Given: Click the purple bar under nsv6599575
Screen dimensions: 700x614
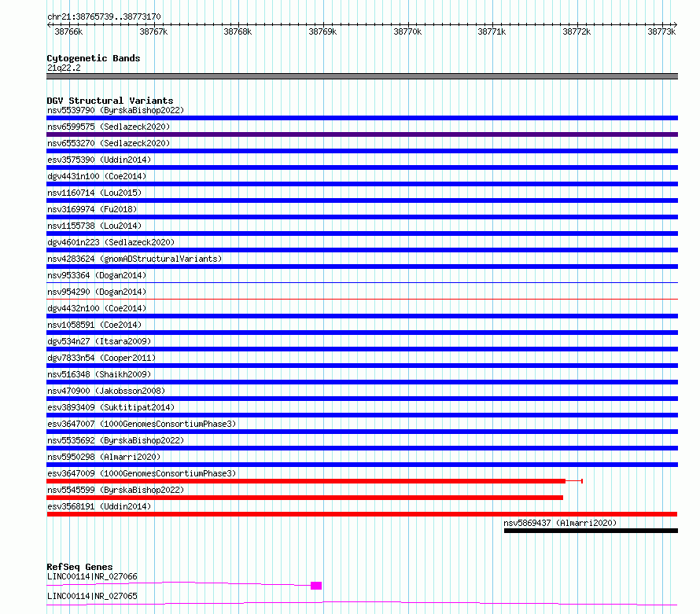Looking at the screenshot, I should [362, 134].
